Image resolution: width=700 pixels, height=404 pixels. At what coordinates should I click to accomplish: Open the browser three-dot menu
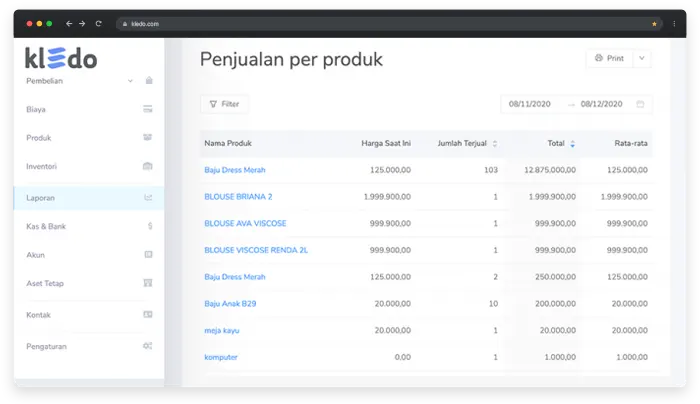674,24
